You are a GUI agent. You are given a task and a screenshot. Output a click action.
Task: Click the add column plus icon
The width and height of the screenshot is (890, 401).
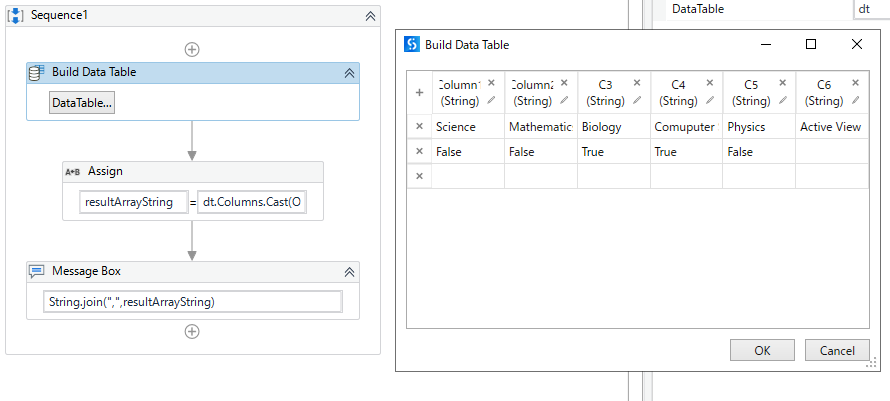419,92
